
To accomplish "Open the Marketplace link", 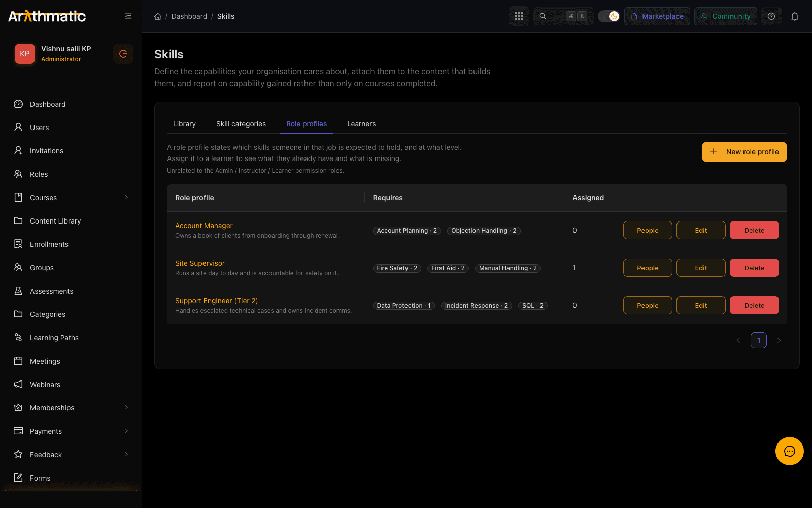I will click(x=657, y=16).
